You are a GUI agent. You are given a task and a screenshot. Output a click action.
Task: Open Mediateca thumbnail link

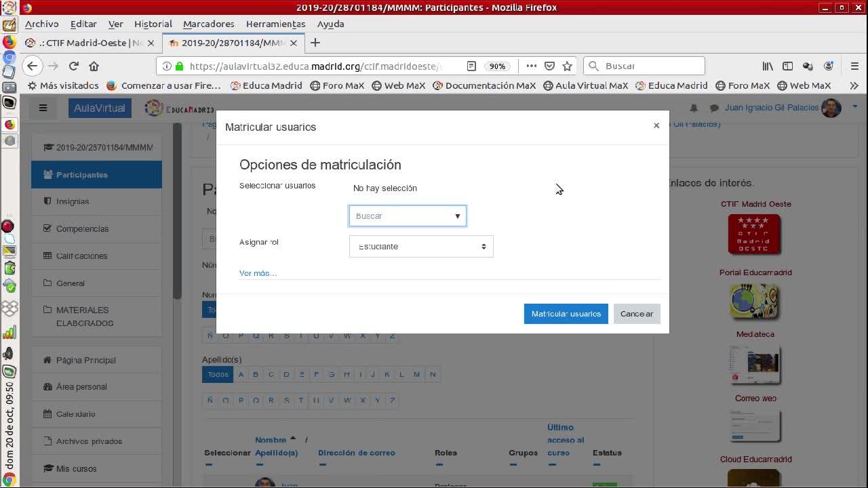click(x=755, y=365)
